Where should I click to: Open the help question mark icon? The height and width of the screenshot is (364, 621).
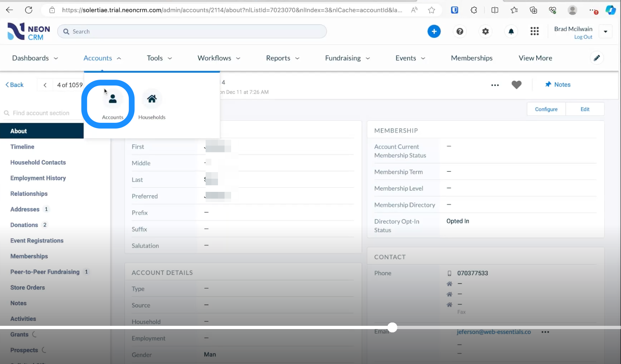[460, 31]
